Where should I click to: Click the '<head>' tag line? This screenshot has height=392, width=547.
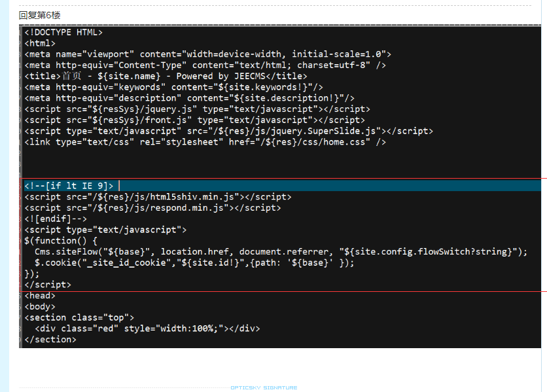40,296
